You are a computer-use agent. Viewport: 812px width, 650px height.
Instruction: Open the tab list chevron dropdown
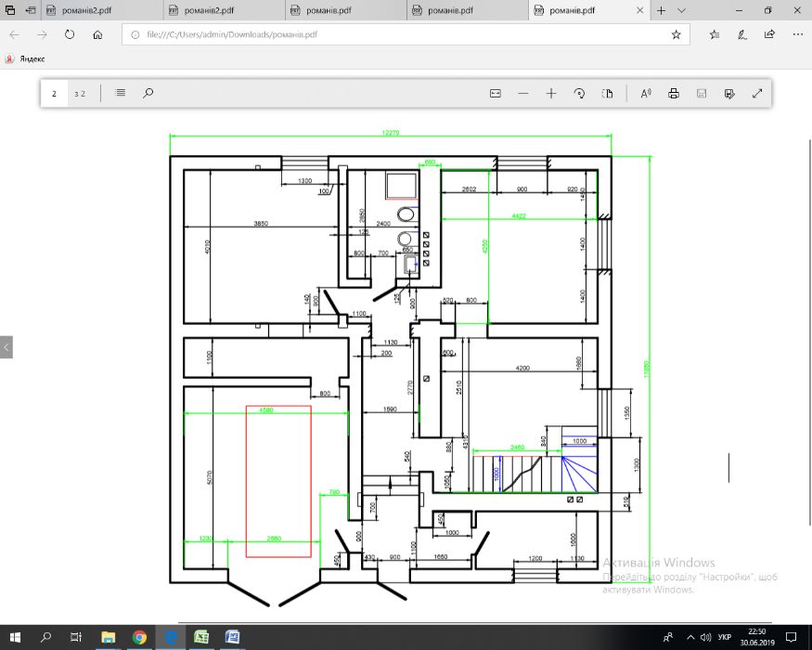[682, 10]
